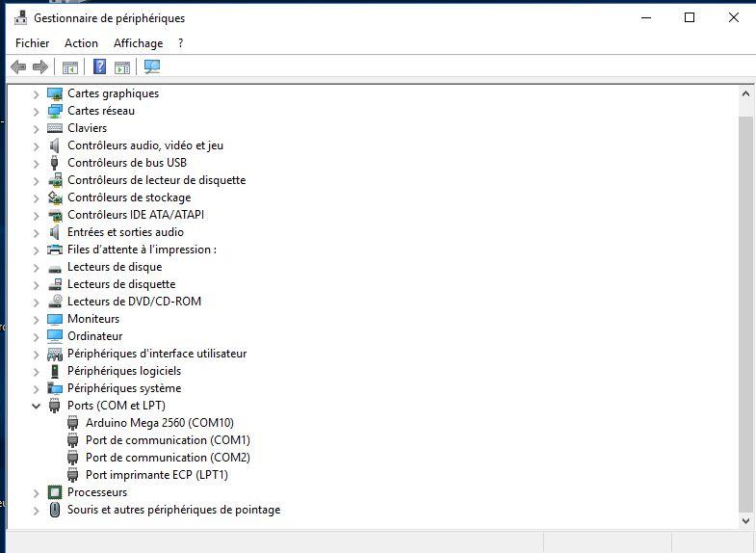This screenshot has height=553, width=756.
Task: Click the Arduino Mega 2560 port icon
Action: point(73,423)
